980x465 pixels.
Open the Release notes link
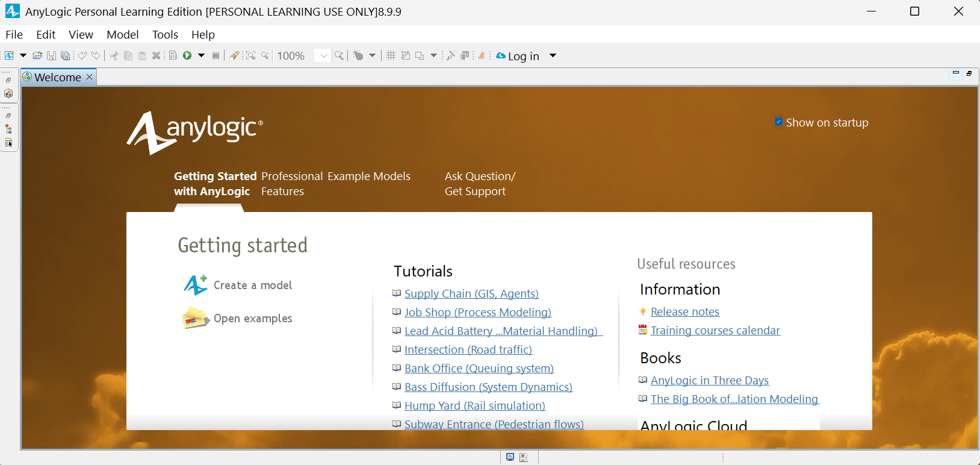pos(685,311)
